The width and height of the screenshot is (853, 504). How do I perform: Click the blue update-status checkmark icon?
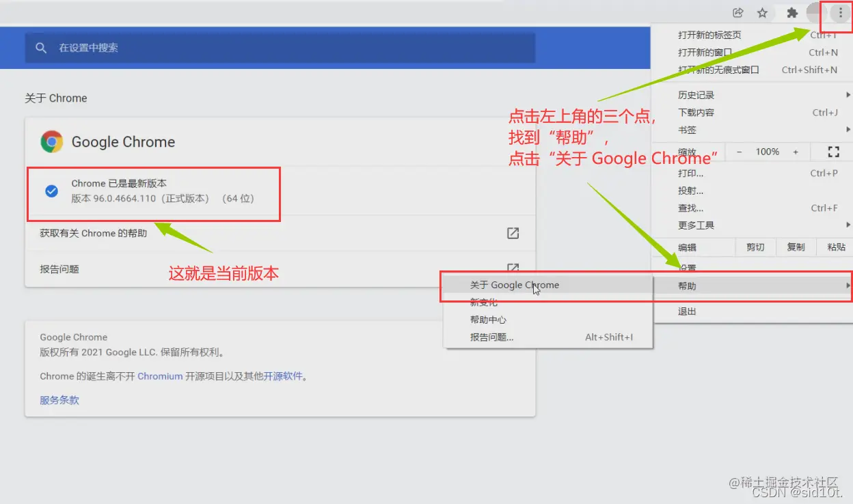pos(51,191)
